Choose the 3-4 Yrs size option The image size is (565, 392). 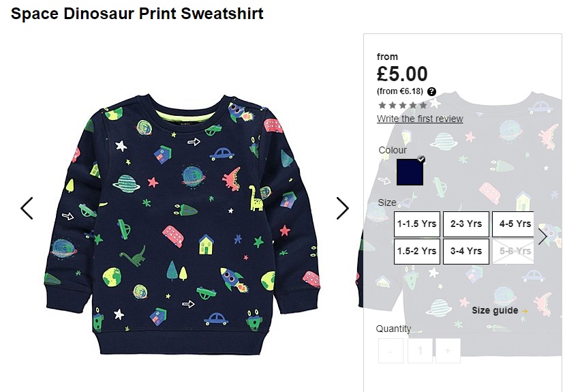pos(466,252)
